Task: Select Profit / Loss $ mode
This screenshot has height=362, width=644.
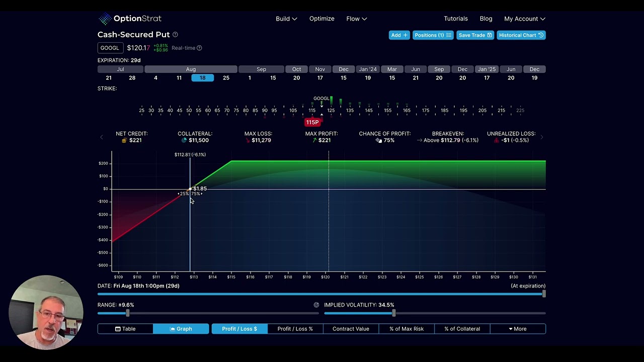Action: (x=239, y=329)
